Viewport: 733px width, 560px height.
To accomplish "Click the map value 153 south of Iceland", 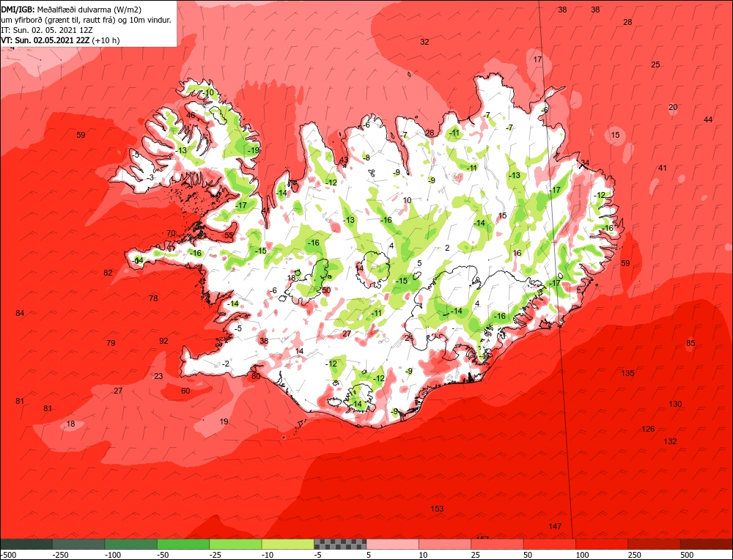I will click(x=437, y=509).
